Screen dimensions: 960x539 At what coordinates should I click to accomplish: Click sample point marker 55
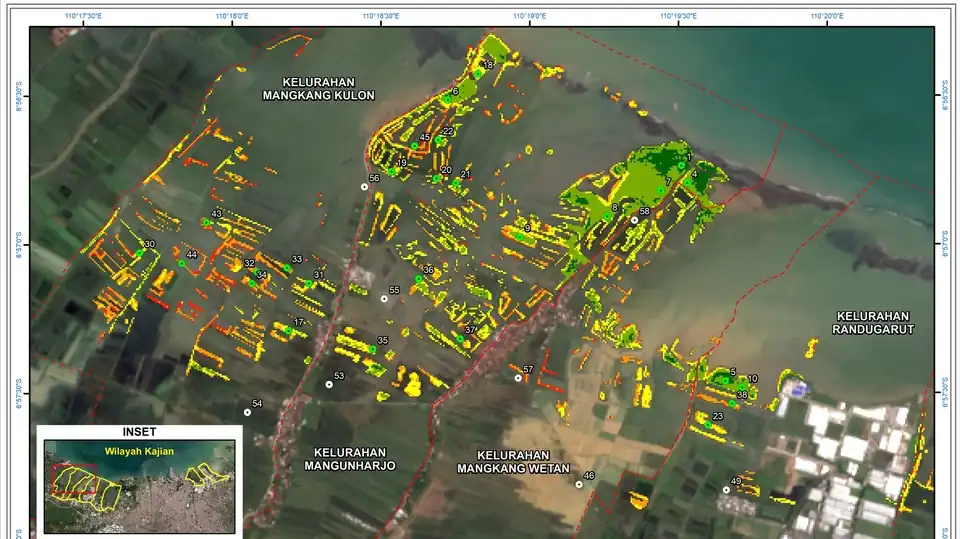[384, 299]
